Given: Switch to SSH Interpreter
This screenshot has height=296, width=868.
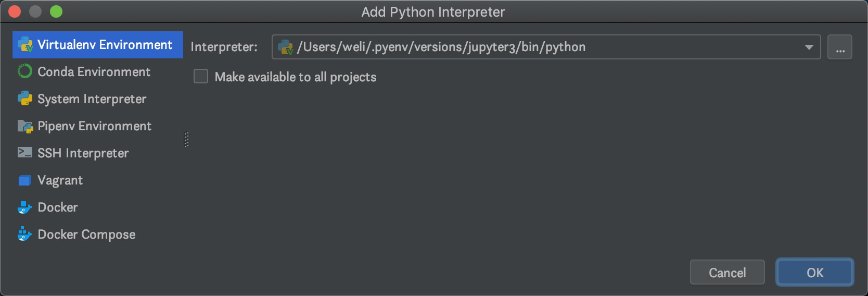Looking at the screenshot, I should pos(98,153).
